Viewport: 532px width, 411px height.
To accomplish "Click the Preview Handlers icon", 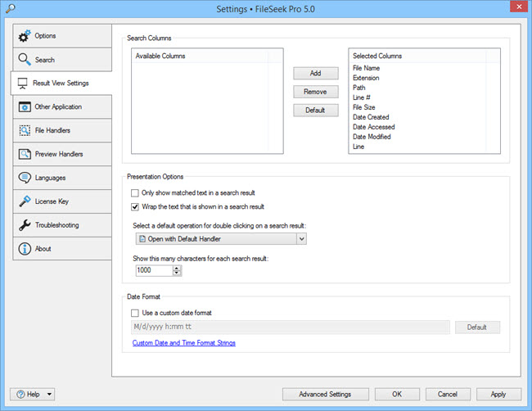I will pos(25,154).
